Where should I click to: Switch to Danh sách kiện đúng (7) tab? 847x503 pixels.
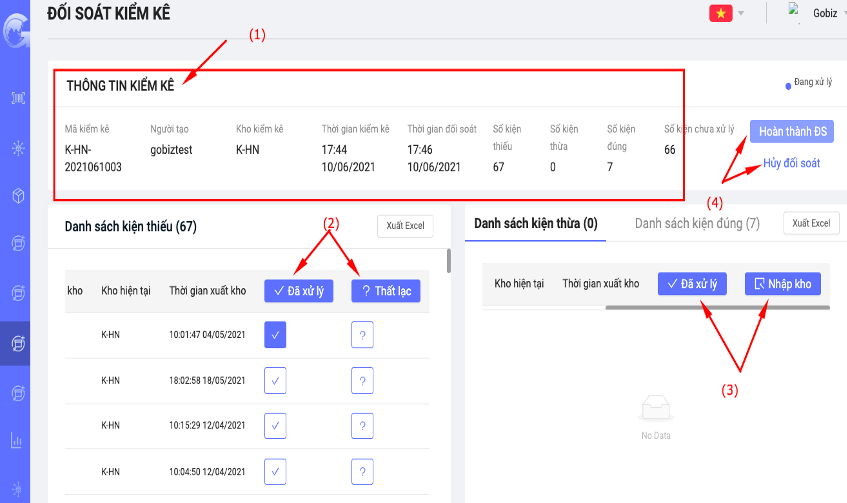pyautogui.click(x=696, y=223)
